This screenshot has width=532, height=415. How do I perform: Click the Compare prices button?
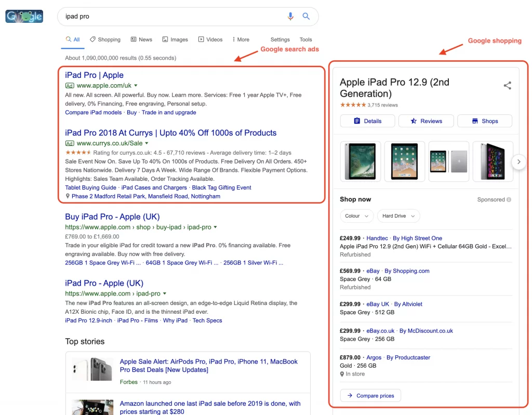(370, 395)
